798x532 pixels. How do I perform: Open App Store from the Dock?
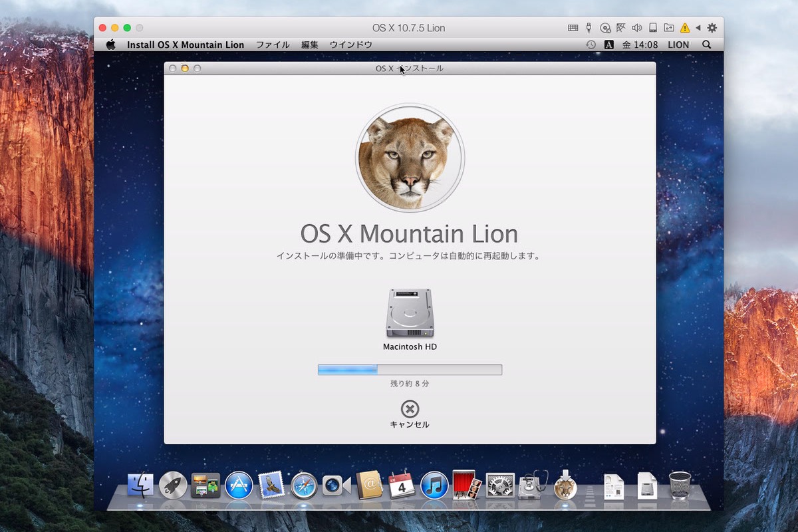(x=239, y=485)
